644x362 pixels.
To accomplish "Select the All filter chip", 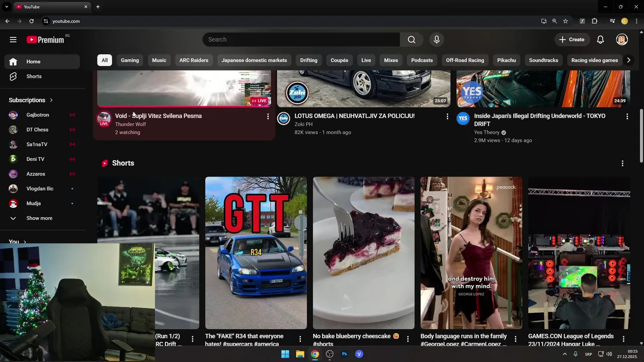I will coord(105,60).
